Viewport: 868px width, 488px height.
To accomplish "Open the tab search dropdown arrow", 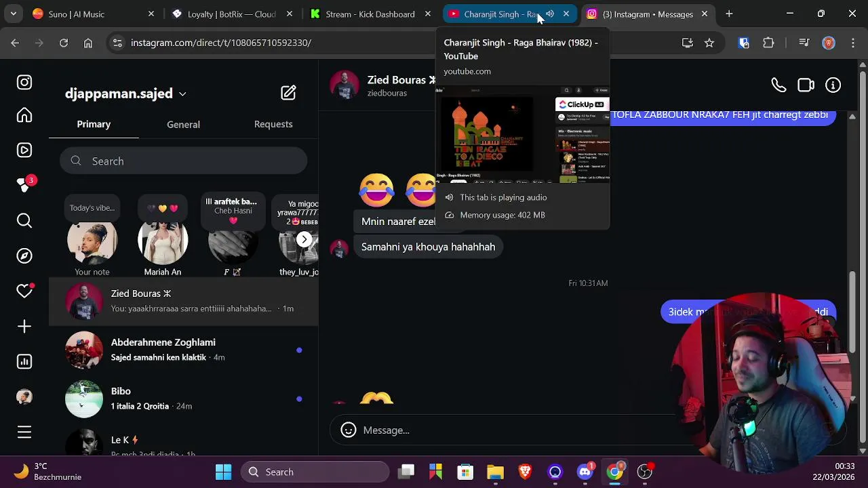I will pyautogui.click(x=14, y=14).
